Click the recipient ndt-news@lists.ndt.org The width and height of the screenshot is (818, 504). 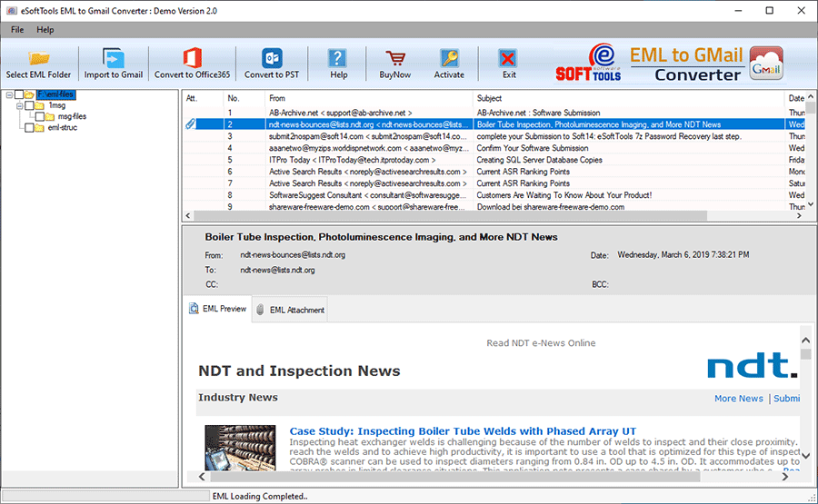277,270
